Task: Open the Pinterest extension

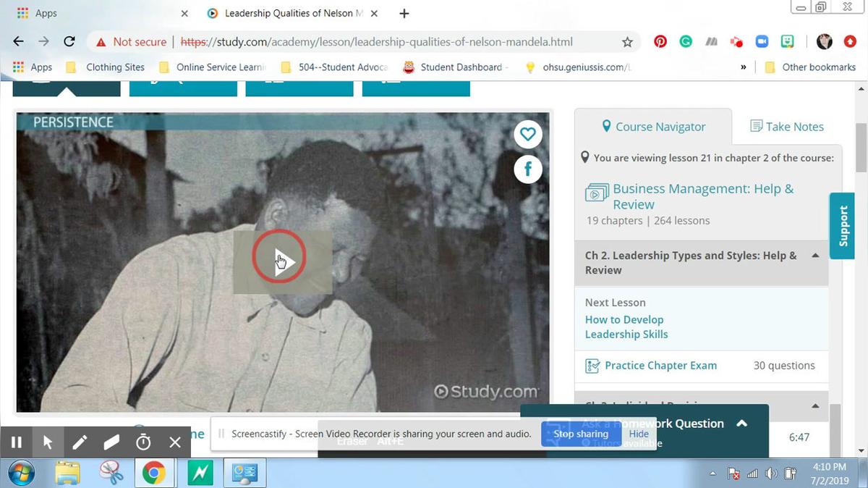Action: 660,42
